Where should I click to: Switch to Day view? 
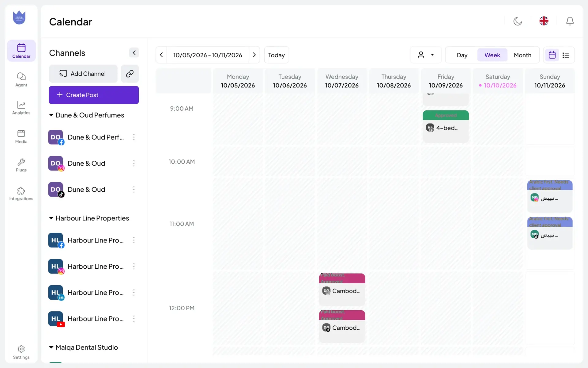coord(462,55)
